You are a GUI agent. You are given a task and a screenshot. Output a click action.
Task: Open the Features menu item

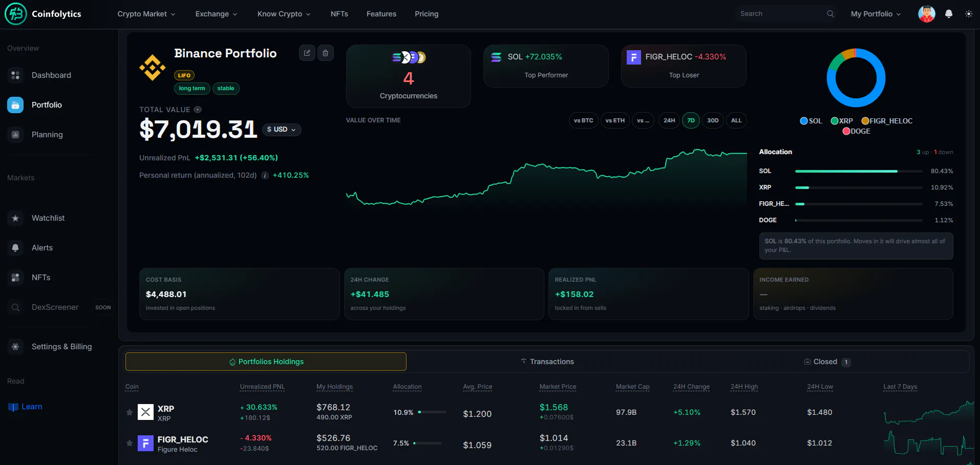[381, 14]
